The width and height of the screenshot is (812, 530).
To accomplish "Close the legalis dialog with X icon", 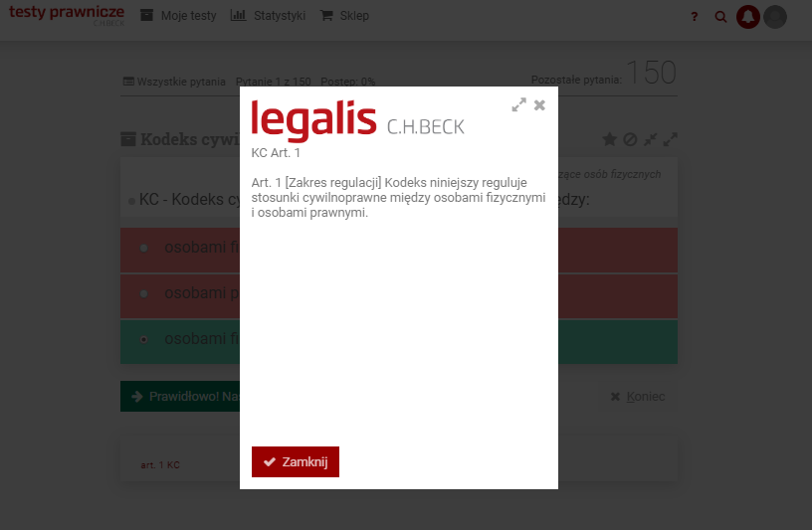I will 539,105.
